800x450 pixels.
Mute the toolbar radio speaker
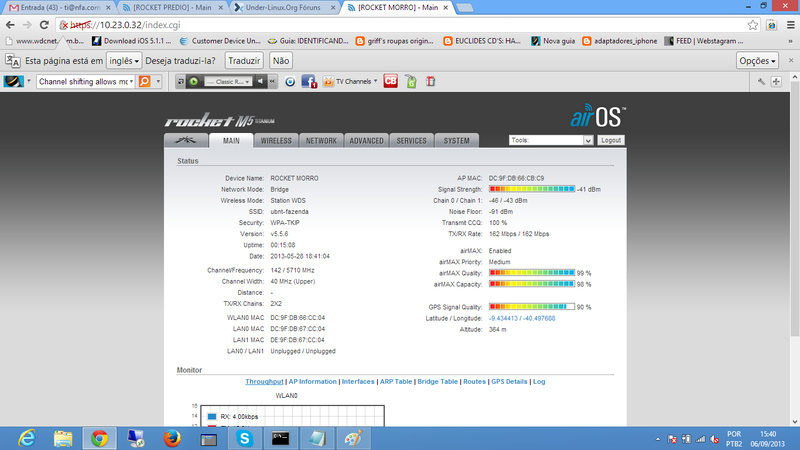260,82
